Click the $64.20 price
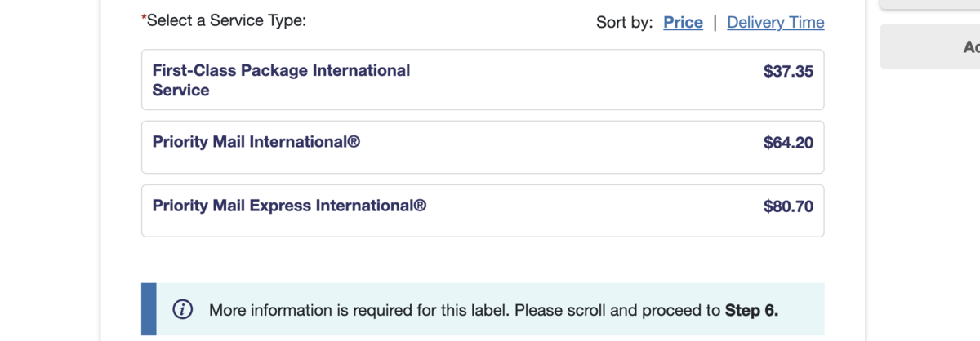Image resolution: width=980 pixels, height=341 pixels. 788,144
